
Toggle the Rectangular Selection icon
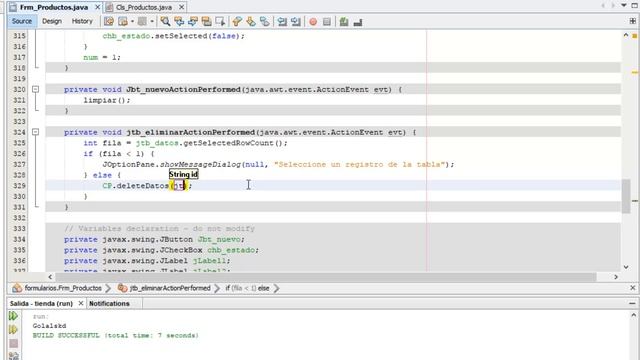[x=220, y=22]
